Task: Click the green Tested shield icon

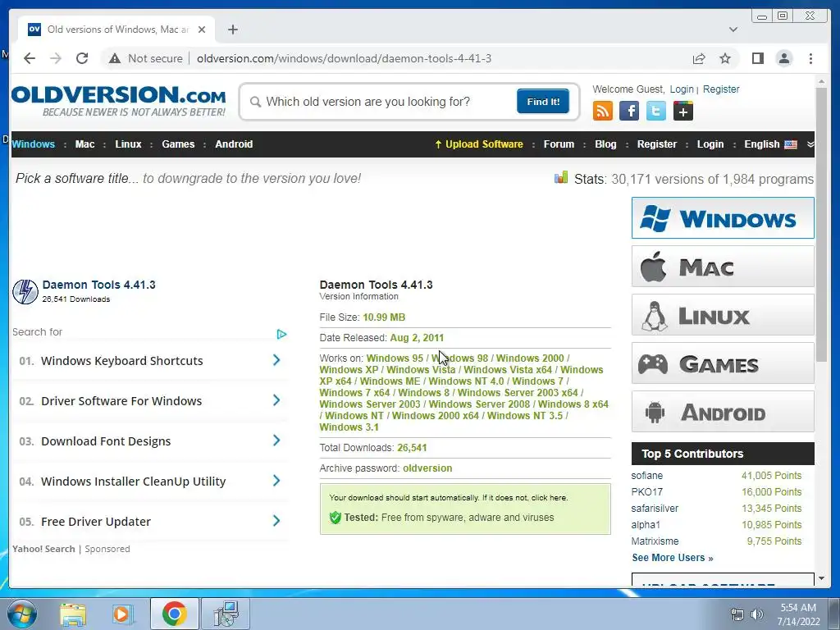Action: point(336,518)
